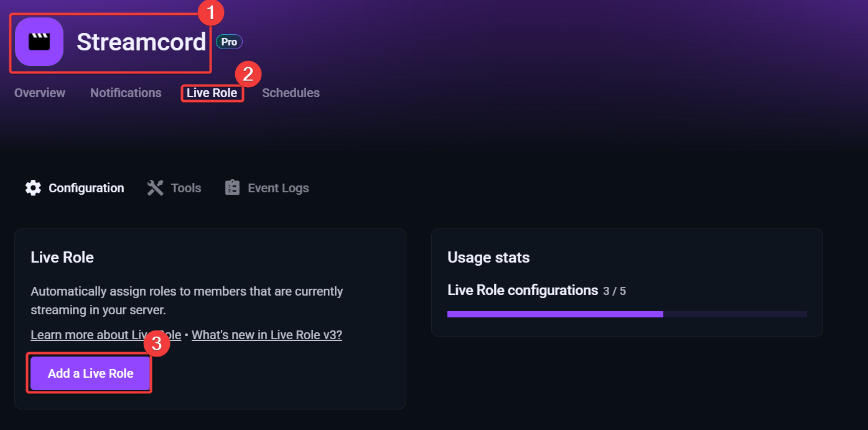Select the Live Role tab
868x430 pixels.
point(212,92)
